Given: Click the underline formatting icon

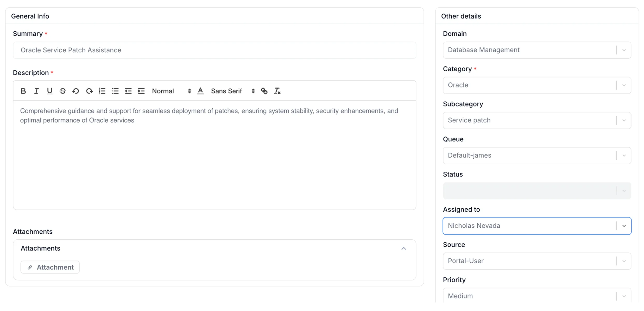Looking at the screenshot, I should point(49,91).
